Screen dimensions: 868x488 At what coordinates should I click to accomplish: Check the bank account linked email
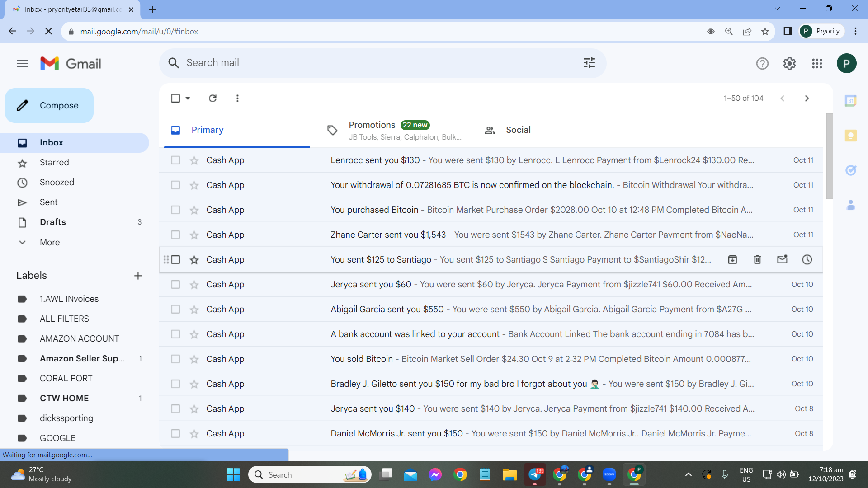175,334
